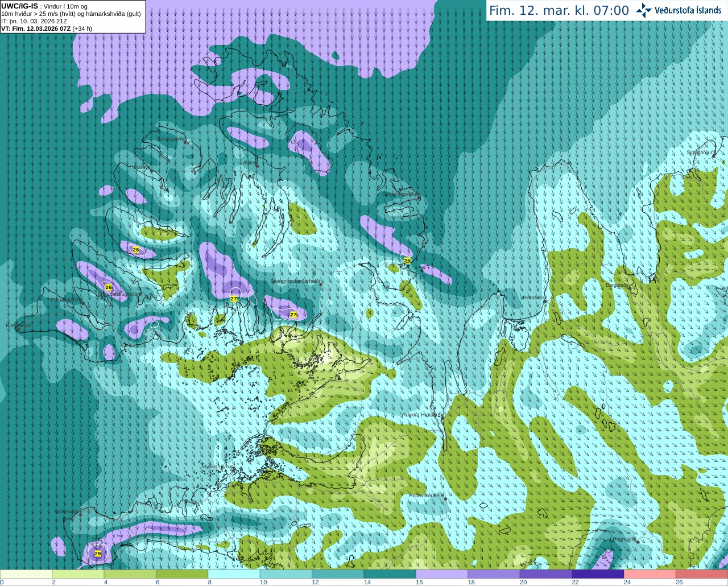Click the Gjögurflugvöllur station label
728x586 pixels.
[x=401, y=193]
